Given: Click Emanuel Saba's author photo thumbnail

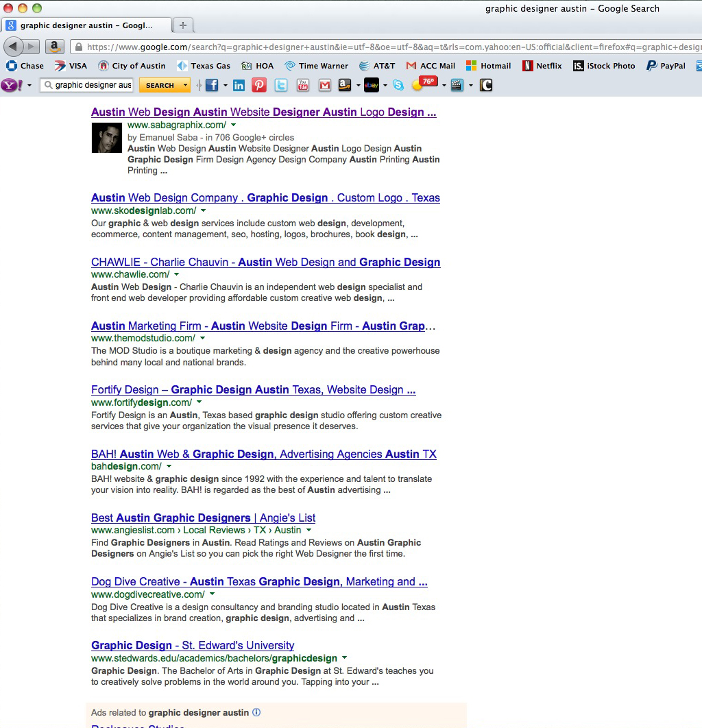Looking at the screenshot, I should pos(107,138).
